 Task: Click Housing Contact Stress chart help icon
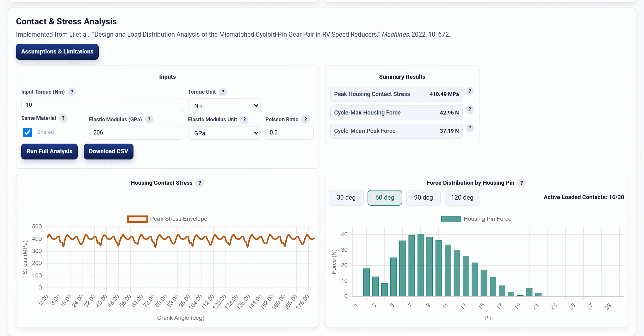coord(200,183)
